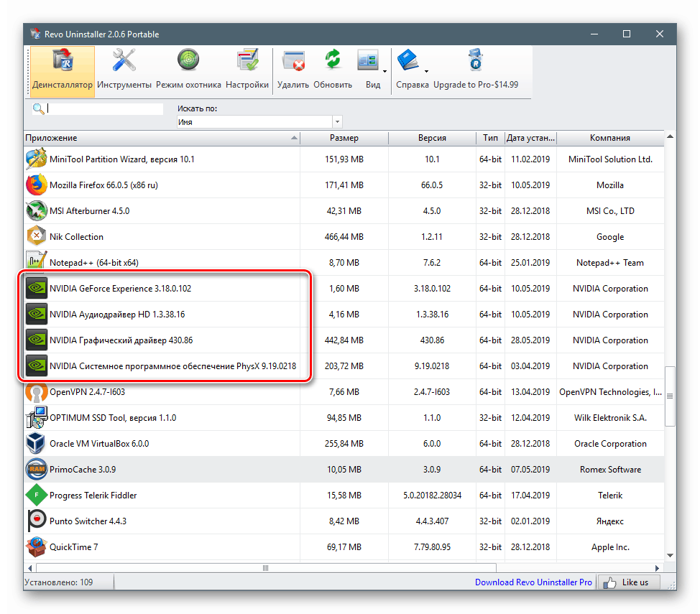Select OPTIMUM SSD Tool icon
Viewport: 700px width, 614px height.
(x=36, y=418)
